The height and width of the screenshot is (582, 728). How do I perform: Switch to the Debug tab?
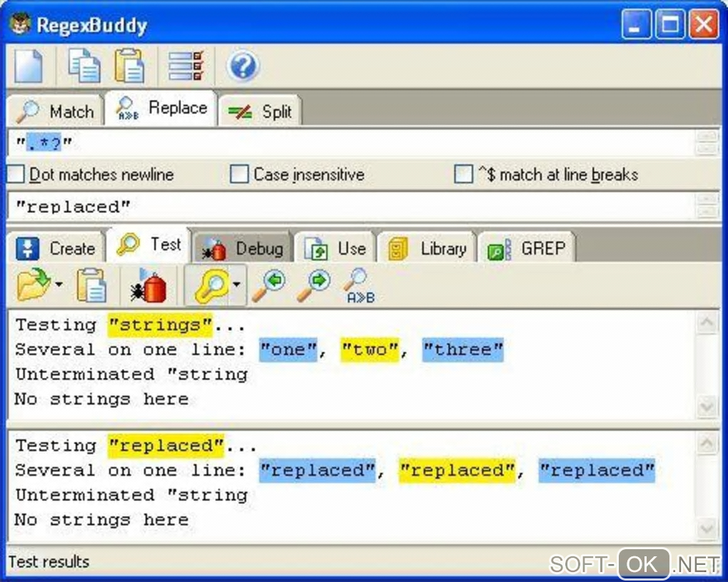(x=243, y=248)
